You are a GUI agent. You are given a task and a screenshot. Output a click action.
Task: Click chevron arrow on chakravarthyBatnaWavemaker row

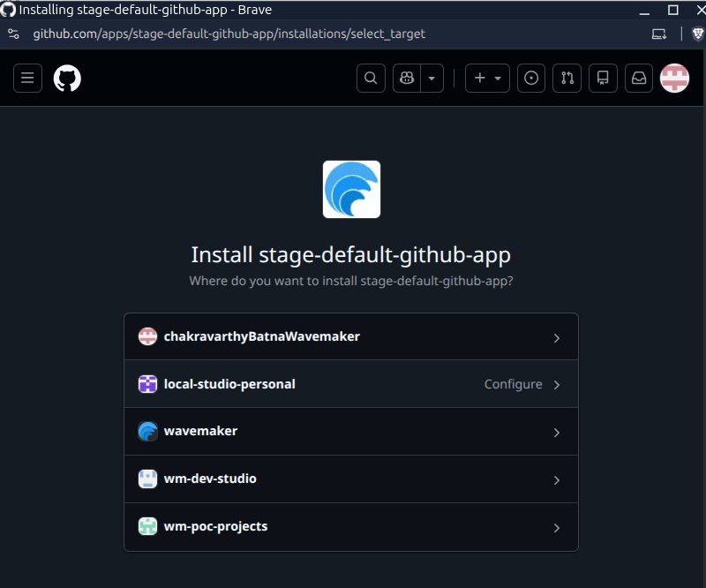[557, 338]
